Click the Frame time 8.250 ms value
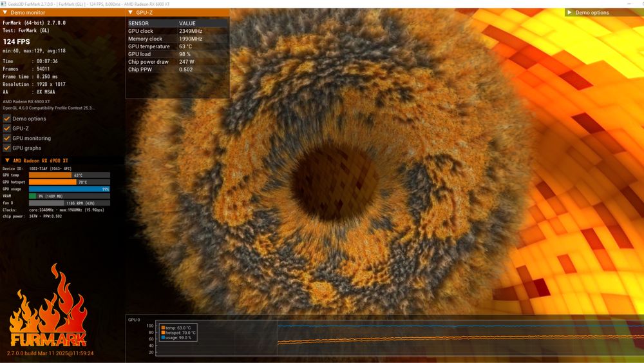Image resolution: width=644 pixels, height=363 pixels. (47, 77)
